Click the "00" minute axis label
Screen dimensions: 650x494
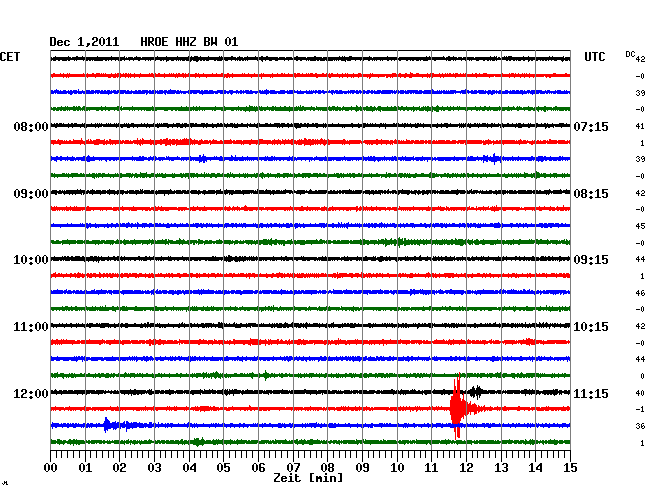[51, 468]
